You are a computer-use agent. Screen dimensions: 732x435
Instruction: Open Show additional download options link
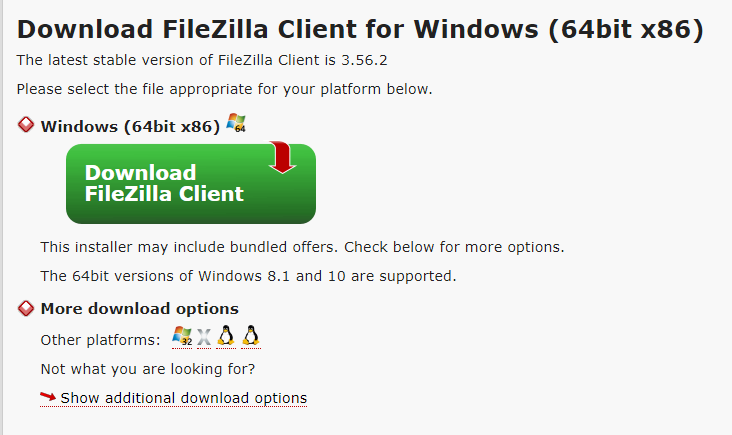click(x=183, y=398)
